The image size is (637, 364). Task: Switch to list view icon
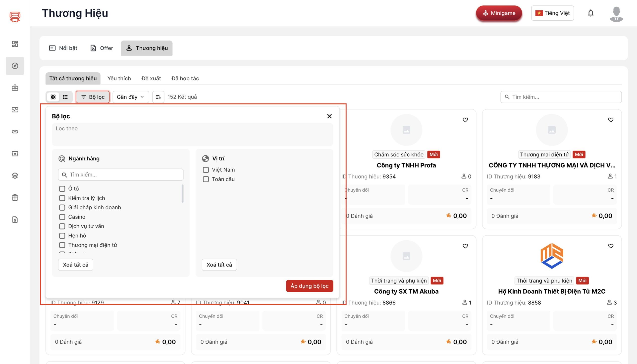65,97
